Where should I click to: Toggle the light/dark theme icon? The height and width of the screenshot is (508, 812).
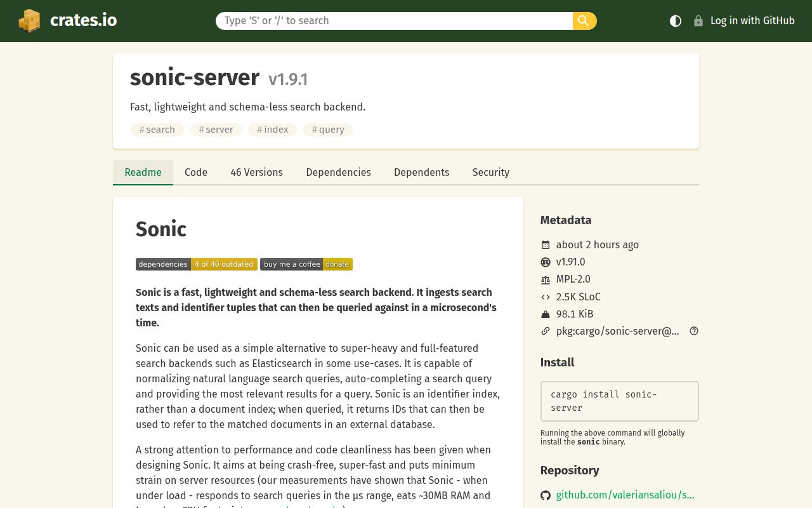point(676,21)
